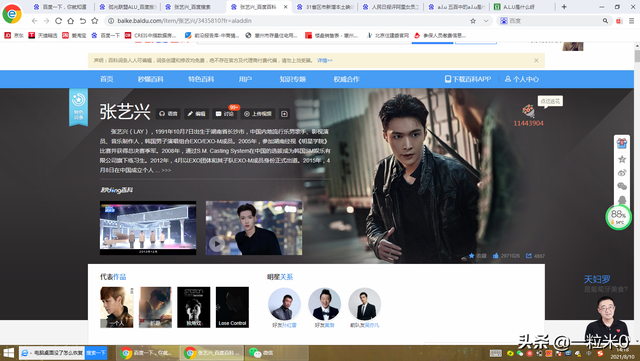Open 详情>> link in notice banner
The image size is (640, 361).
[x=325, y=60]
